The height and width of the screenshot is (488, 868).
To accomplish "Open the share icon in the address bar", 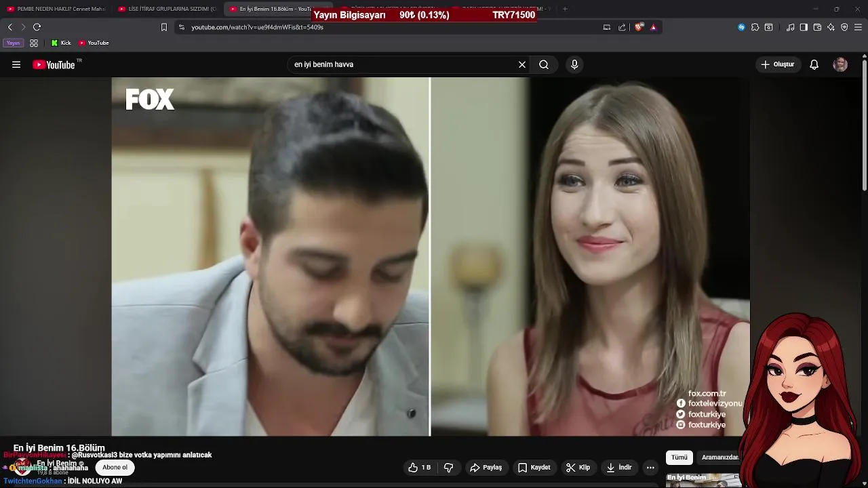I will [622, 27].
